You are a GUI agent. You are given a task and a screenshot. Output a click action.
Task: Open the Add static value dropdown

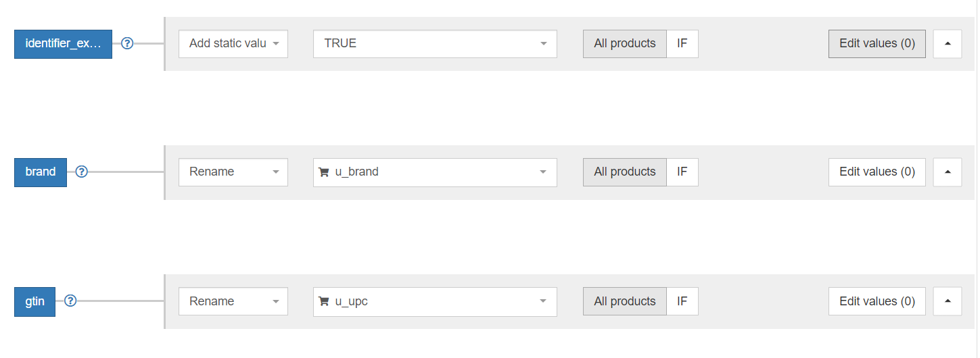pyautogui.click(x=233, y=43)
